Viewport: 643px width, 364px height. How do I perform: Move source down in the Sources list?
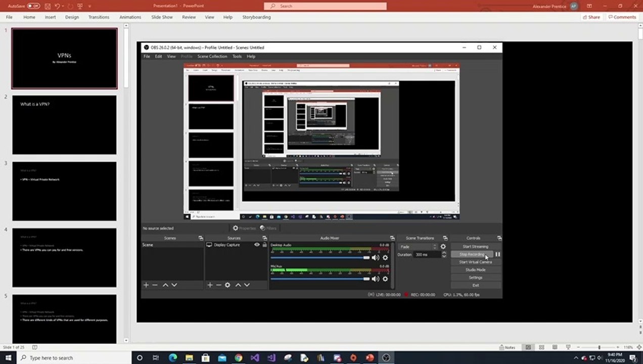(247, 285)
